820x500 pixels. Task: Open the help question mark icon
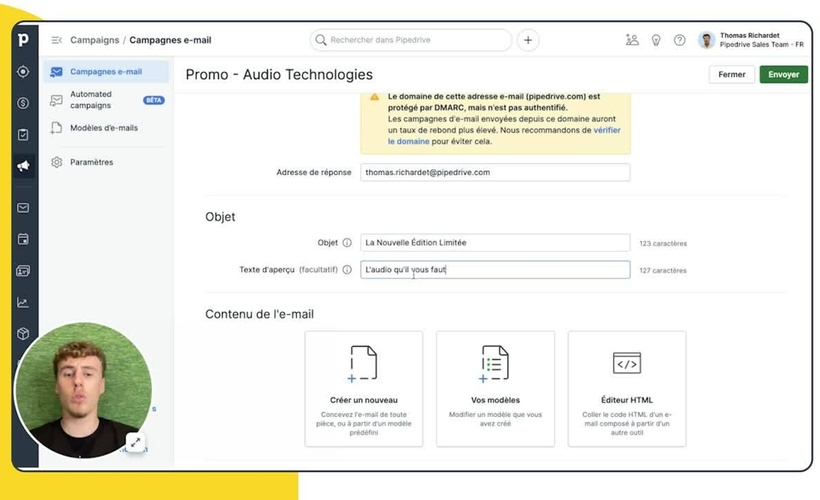[680, 40]
